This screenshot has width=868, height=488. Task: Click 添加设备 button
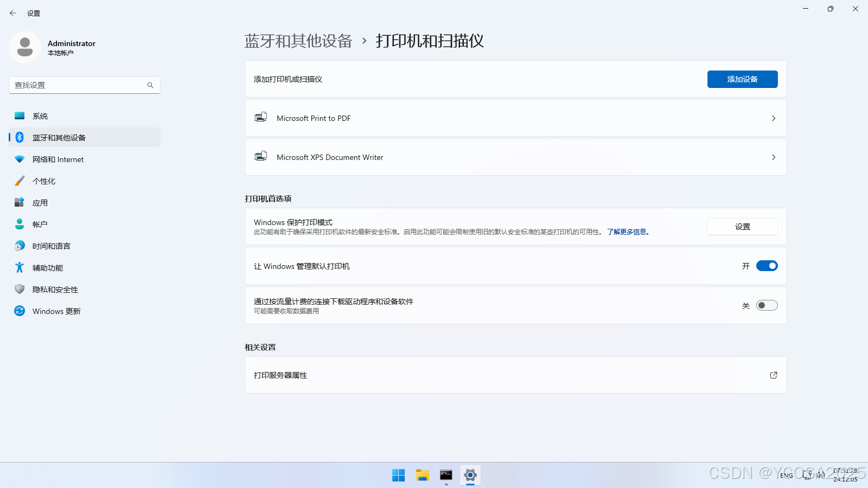[x=742, y=79]
